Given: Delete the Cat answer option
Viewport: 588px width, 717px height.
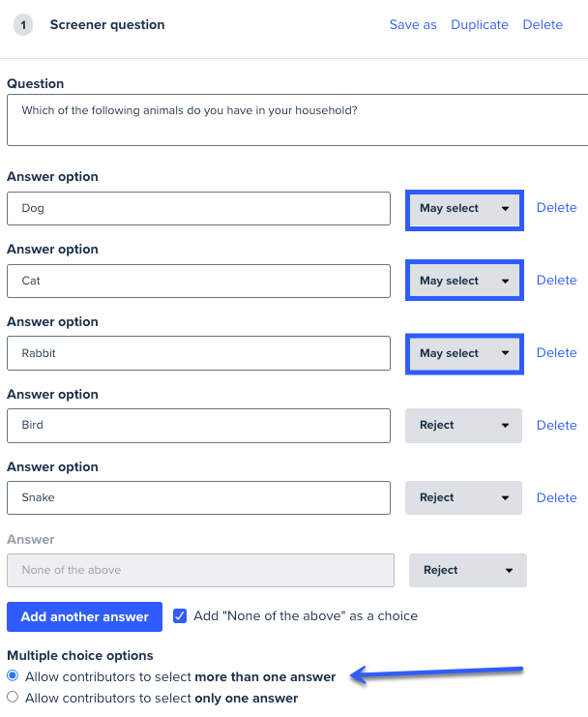Looking at the screenshot, I should click(x=556, y=281).
